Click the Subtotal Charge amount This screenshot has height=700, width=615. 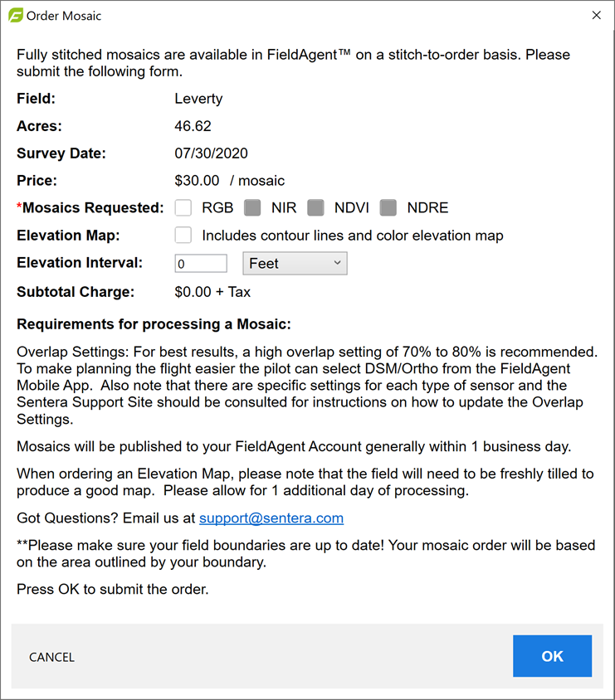(x=212, y=292)
